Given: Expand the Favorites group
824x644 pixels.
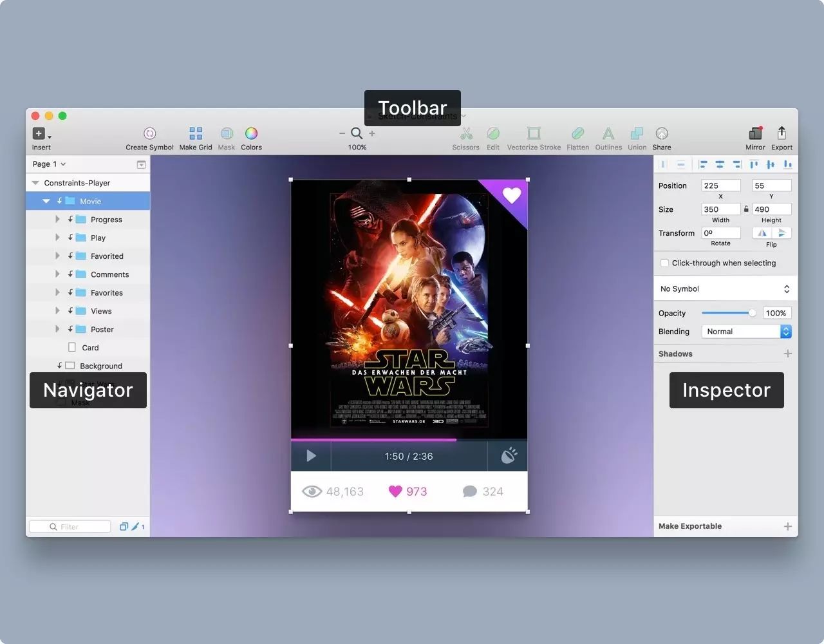Looking at the screenshot, I should [x=57, y=292].
